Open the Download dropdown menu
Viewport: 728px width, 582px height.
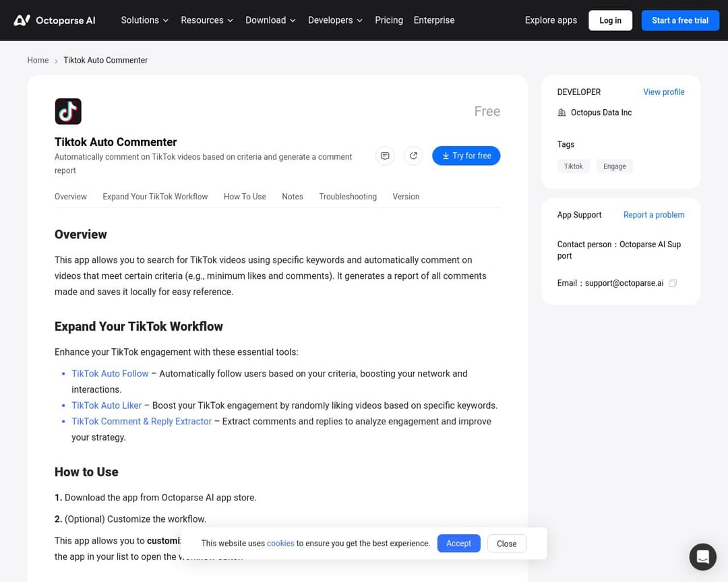point(270,20)
